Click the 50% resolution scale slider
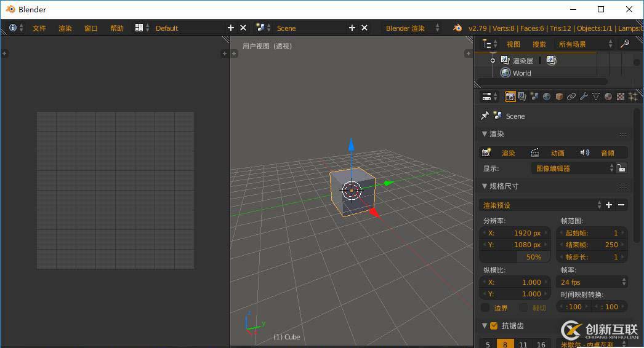Screen dimensions: 644x348 pos(517,257)
